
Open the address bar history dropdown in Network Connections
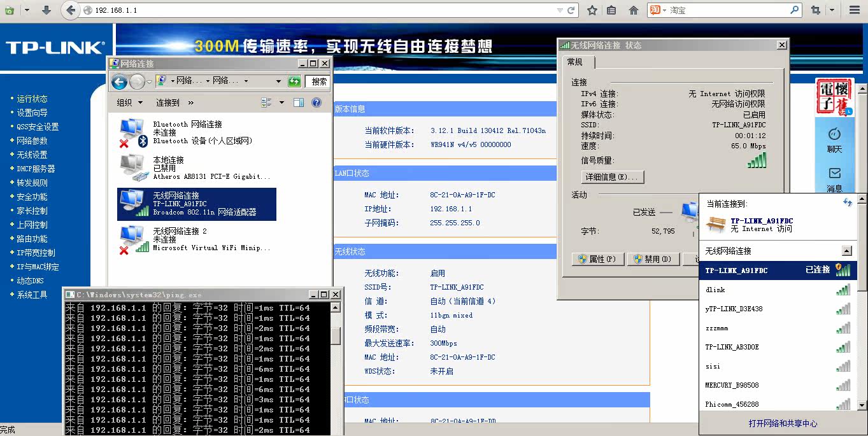click(278, 81)
